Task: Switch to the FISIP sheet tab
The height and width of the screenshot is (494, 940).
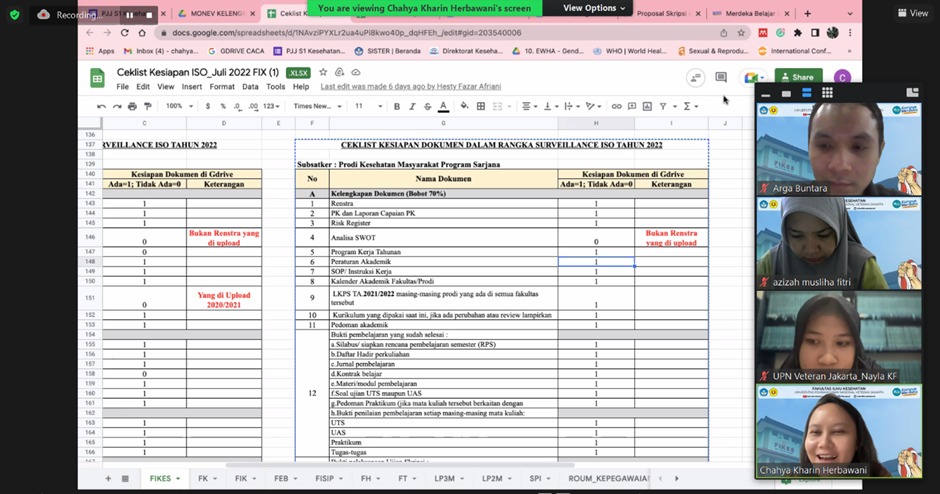Action: coord(324,479)
